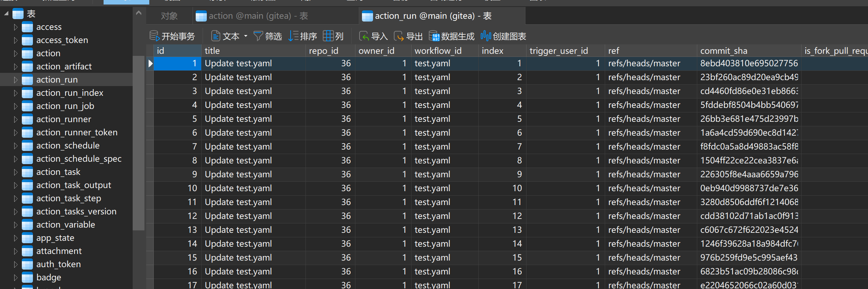Click the workflow_id column header
Viewport: 868px width, 289px height.
tap(445, 51)
